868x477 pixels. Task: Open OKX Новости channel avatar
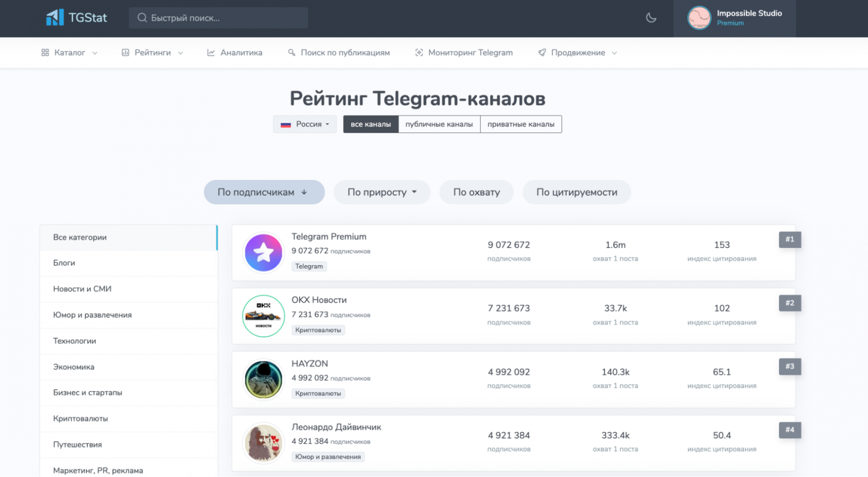[263, 316]
